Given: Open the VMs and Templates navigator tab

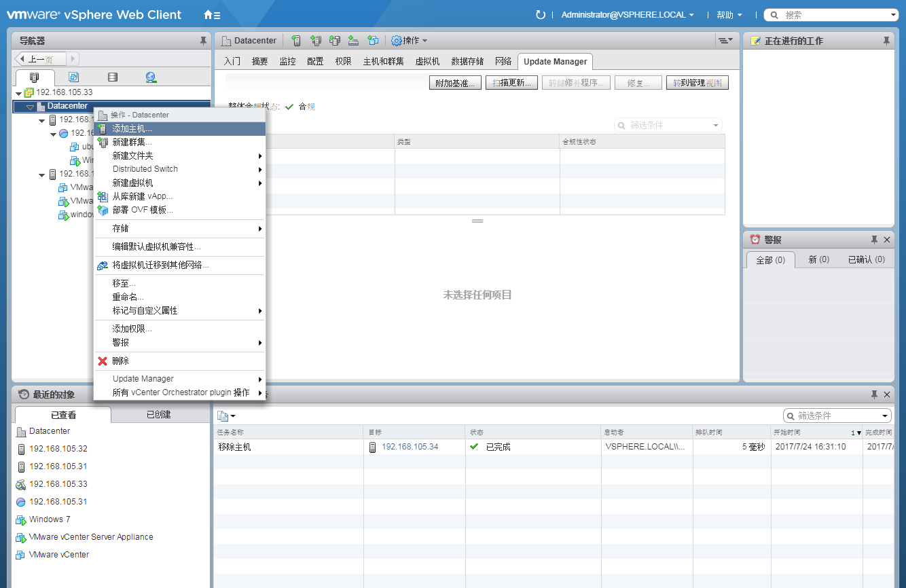Looking at the screenshot, I should [x=74, y=77].
